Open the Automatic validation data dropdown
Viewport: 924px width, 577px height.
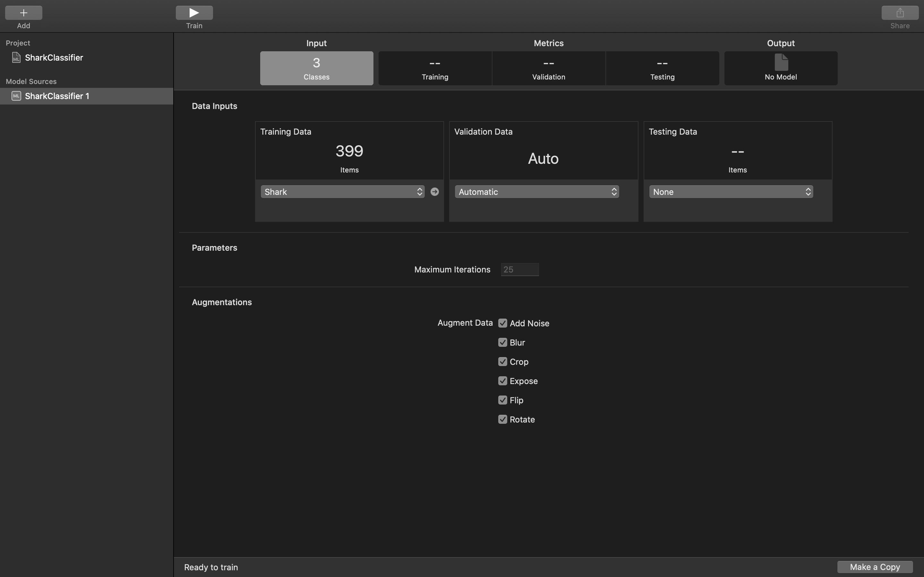pyautogui.click(x=536, y=192)
